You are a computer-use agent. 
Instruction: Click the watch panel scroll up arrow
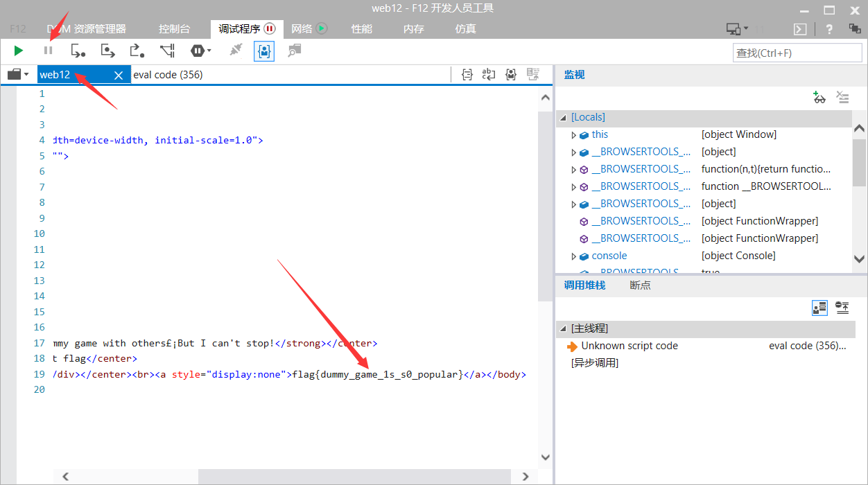pyautogui.click(x=859, y=129)
